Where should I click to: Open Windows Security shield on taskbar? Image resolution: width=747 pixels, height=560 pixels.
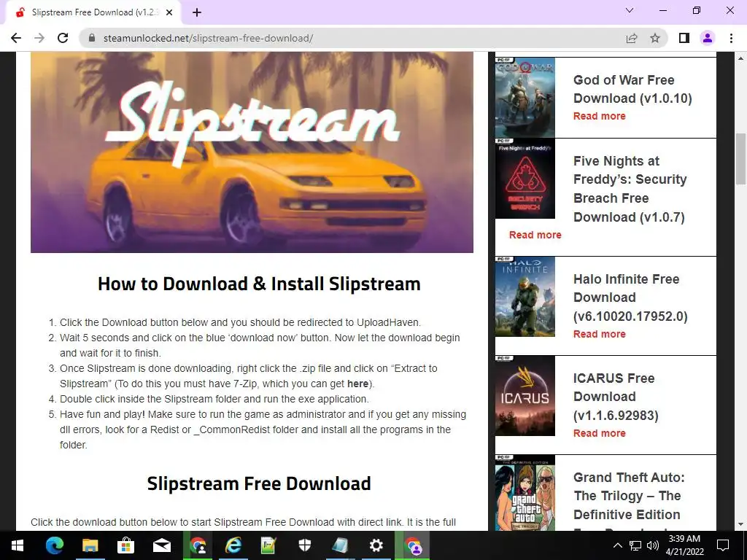pos(304,545)
